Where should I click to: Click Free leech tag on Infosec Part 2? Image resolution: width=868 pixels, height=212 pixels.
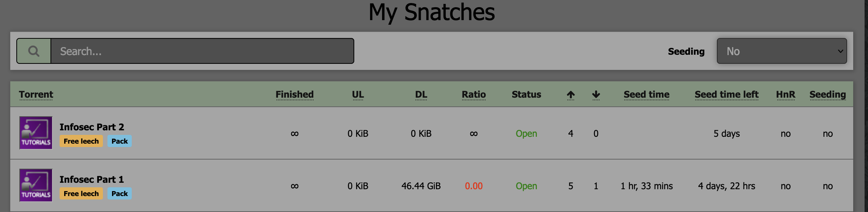click(81, 141)
